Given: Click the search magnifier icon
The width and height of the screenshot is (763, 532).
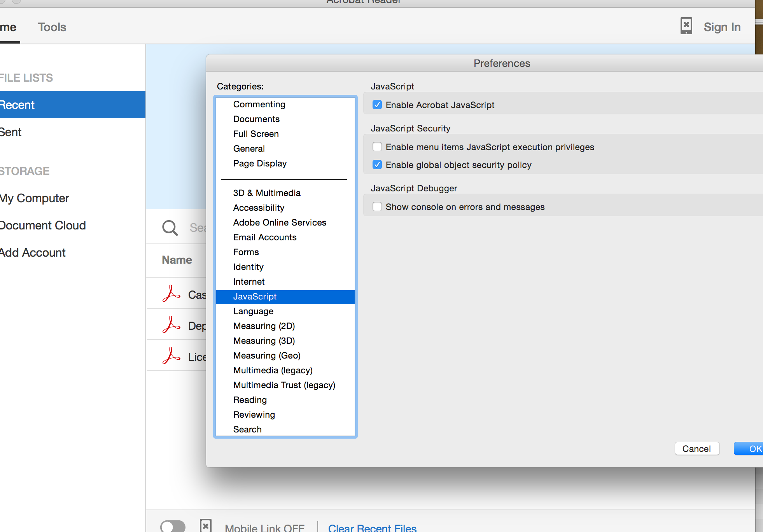Looking at the screenshot, I should point(170,228).
